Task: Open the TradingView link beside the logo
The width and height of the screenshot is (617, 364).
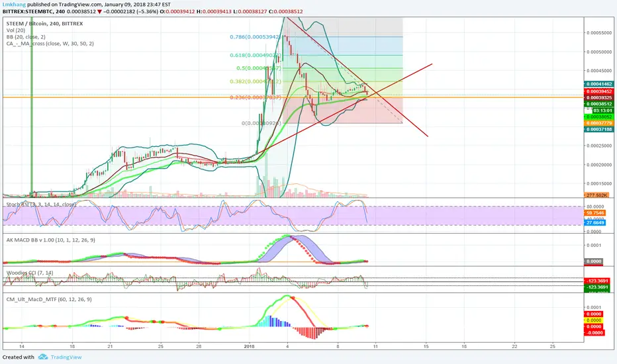Action: point(66,357)
